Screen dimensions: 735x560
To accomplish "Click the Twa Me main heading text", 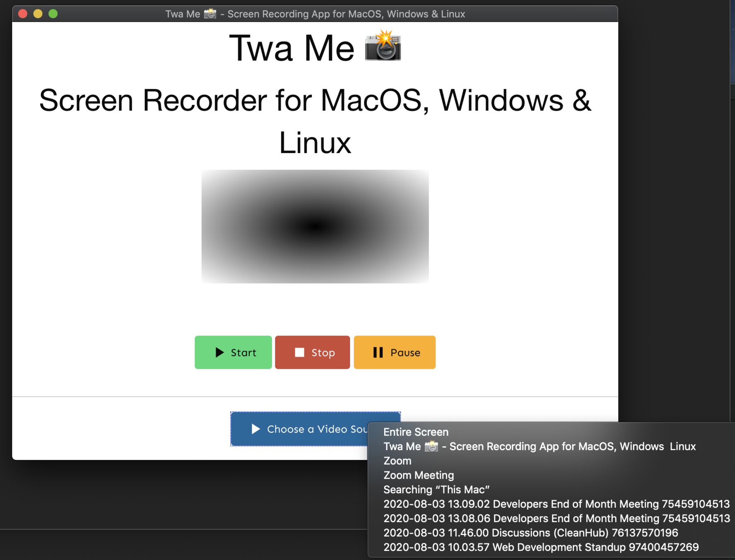I will click(292, 48).
